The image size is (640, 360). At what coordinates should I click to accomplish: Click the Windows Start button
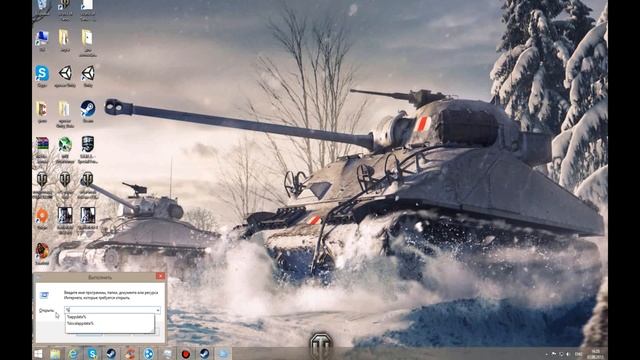tap(38, 353)
